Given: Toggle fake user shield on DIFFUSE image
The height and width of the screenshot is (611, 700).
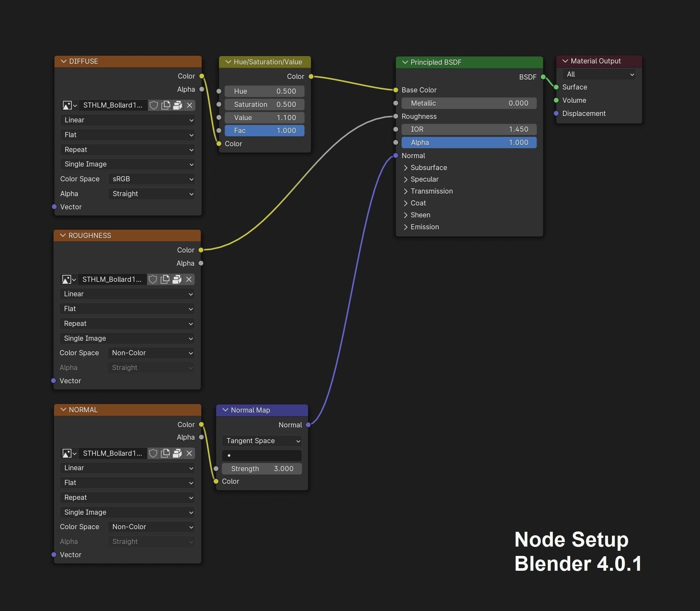Looking at the screenshot, I should [154, 105].
